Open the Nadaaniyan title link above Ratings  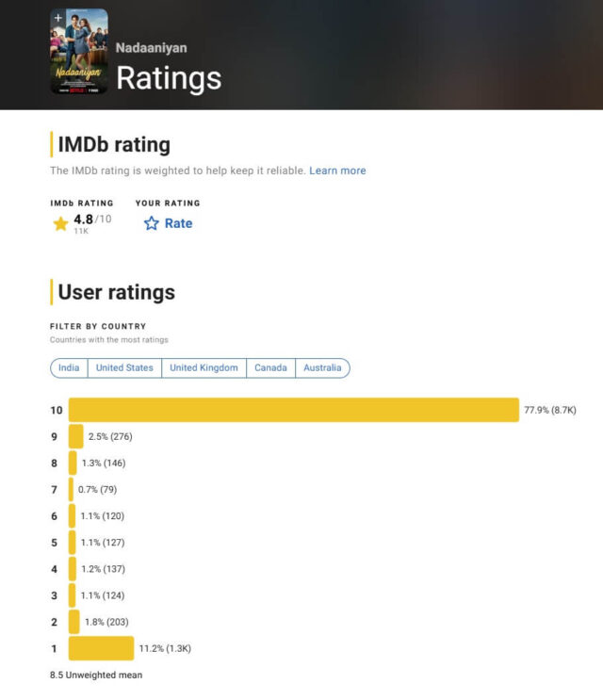(x=149, y=47)
